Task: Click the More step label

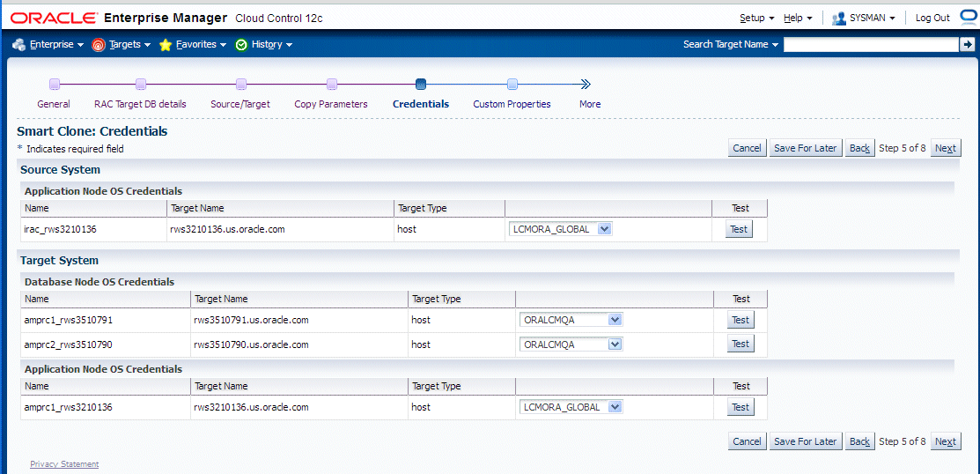Action: point(590,105)
